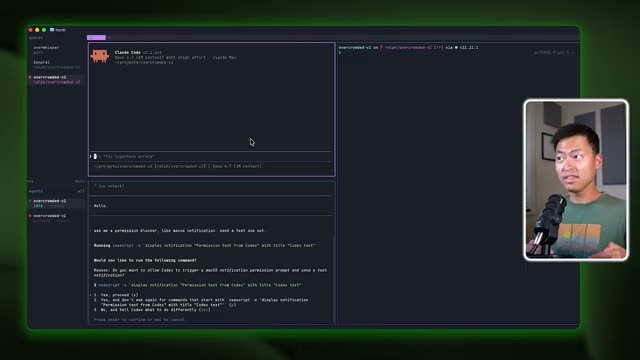Click the 'all' filter beside agents header
Viewport: 640px width, 360px height.
pyautogui.click(x=81, y=191)
